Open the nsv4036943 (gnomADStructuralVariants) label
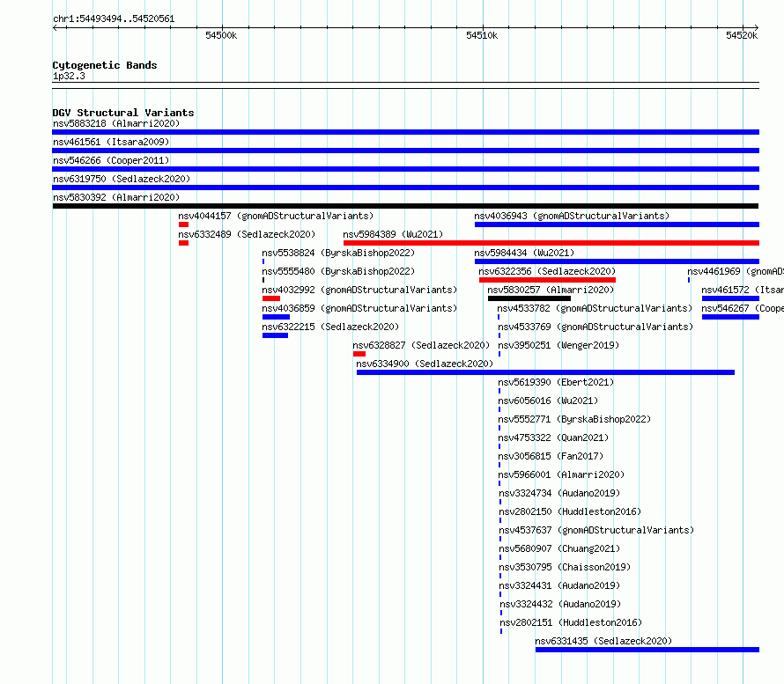 [x=572, y=216]
